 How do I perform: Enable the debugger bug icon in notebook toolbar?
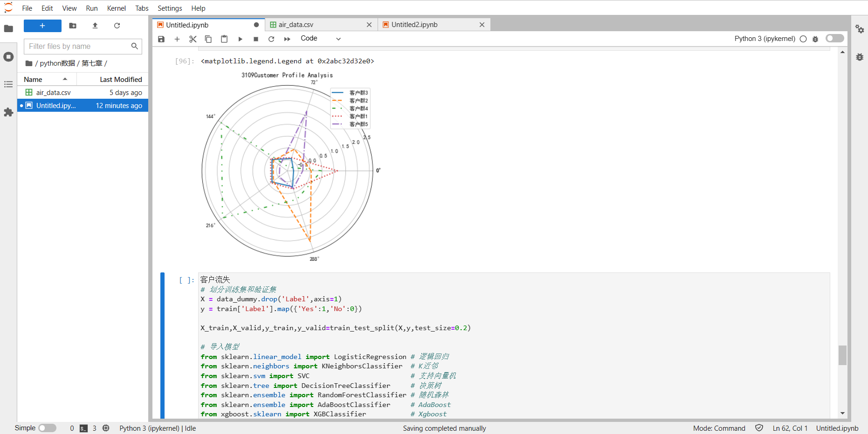[815, 39]
